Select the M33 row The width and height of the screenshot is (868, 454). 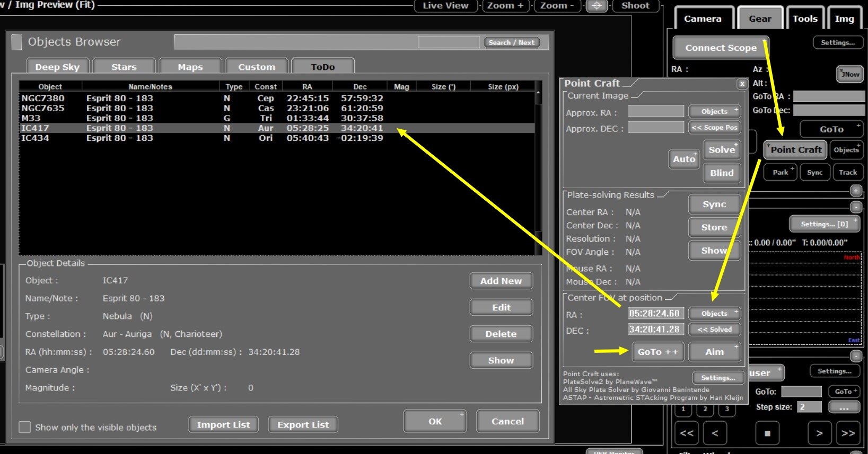tap(277, 118)
